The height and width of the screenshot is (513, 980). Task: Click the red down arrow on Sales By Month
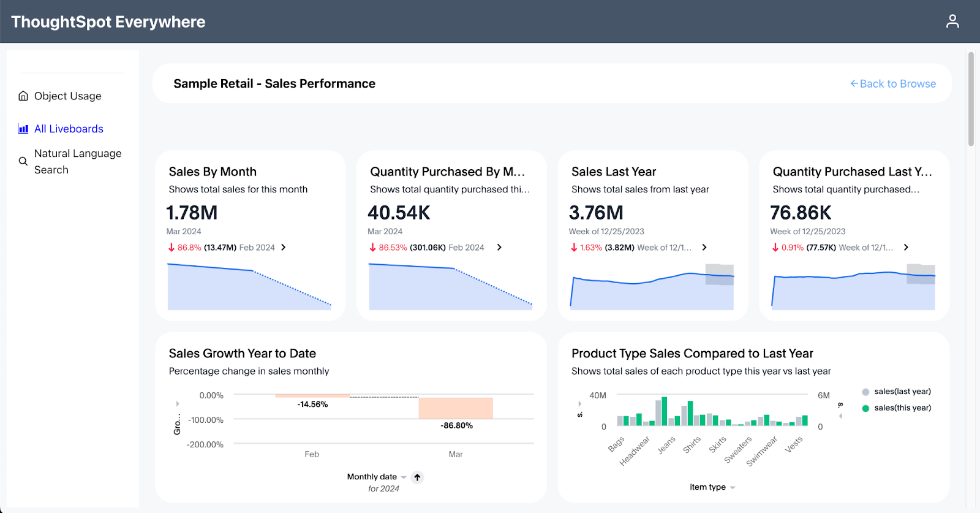coord(171,248)
